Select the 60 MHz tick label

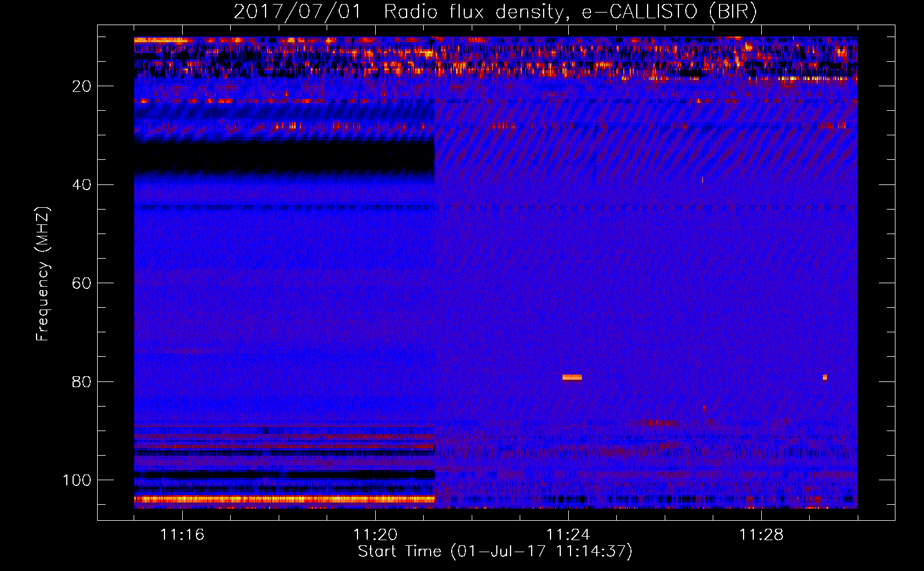pos(82,284)
